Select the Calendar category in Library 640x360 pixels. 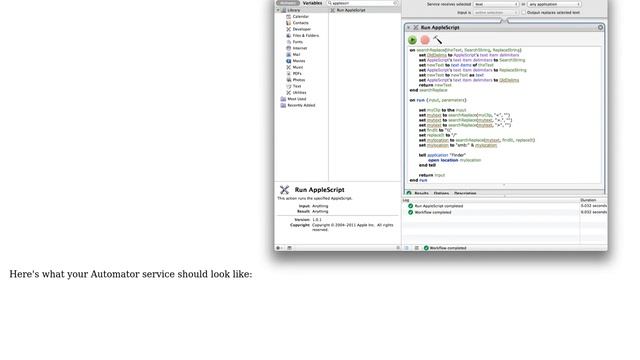[x=300, y=17]
